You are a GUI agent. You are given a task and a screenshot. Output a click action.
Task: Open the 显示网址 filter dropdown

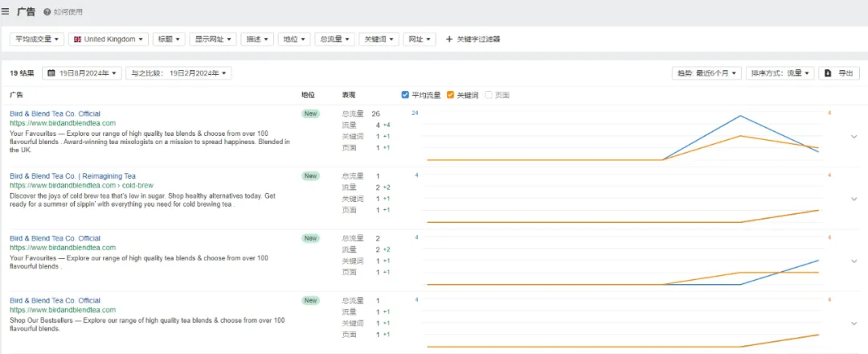click(x=213, y=39)
